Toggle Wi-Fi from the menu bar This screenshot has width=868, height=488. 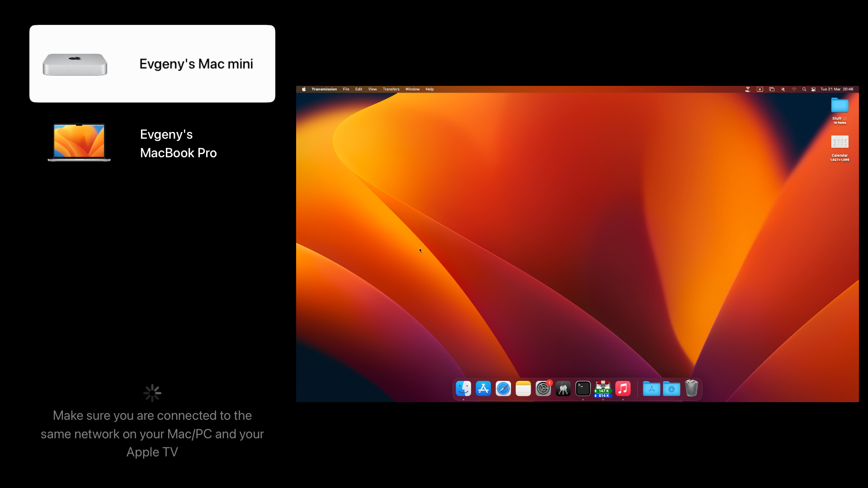coord(793,89)
